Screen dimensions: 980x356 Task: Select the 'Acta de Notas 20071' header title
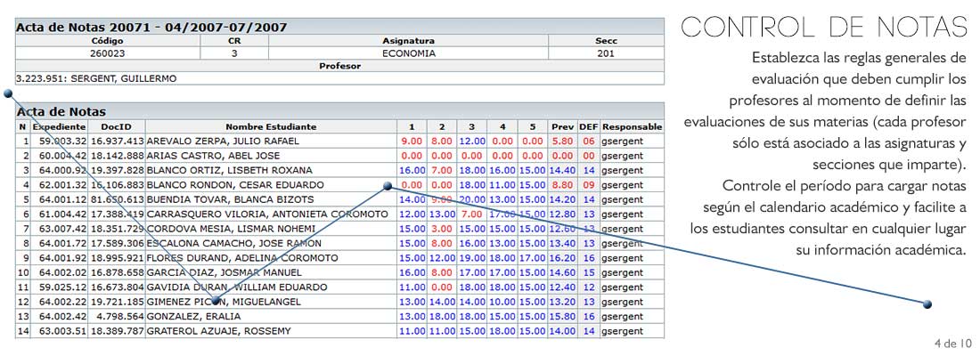(152, 28)
